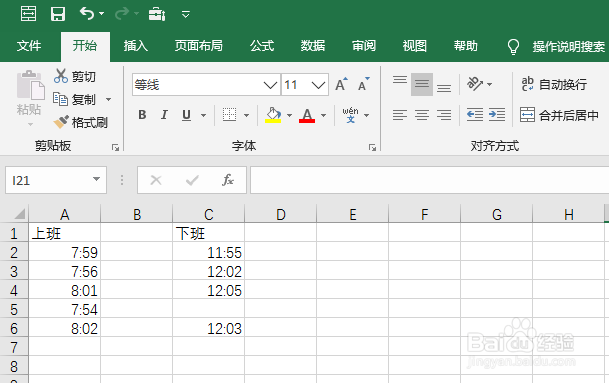Apply yellow fill color bucket
The image size is (609, 383).
(x=273, y=115)
